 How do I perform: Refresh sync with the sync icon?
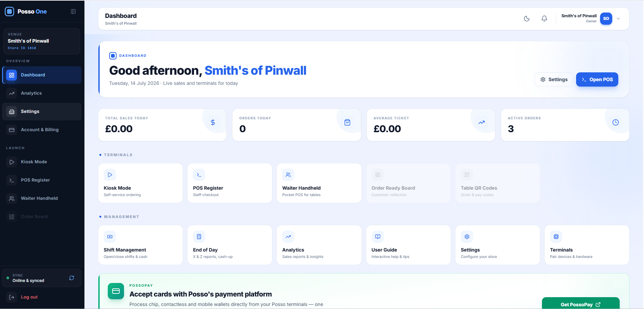tap(72, 278)
